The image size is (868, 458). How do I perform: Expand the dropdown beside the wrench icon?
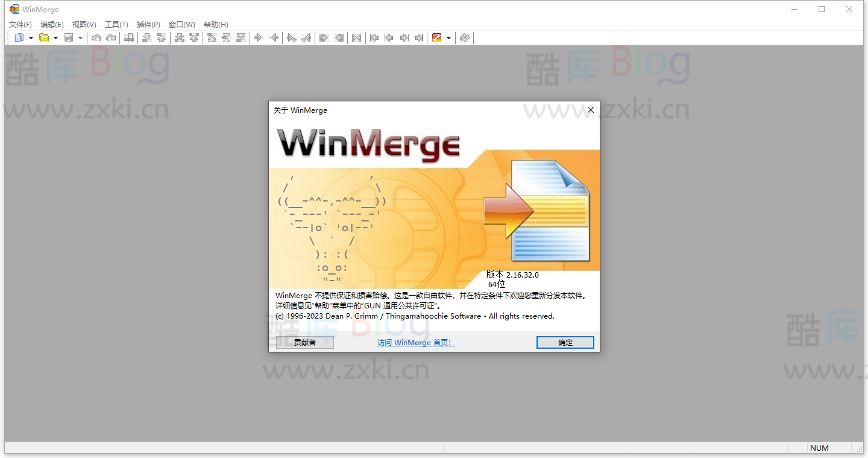[x=448, y=37]
